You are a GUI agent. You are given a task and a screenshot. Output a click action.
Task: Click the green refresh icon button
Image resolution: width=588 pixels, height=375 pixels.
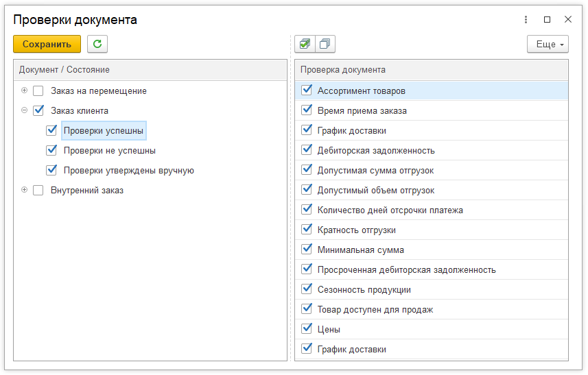(97, 44)
